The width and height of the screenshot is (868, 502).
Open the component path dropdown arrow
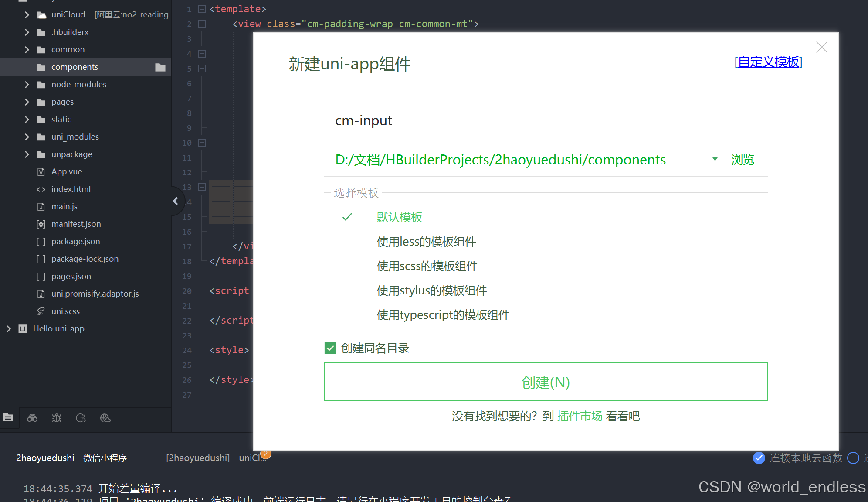coord(714,160)
